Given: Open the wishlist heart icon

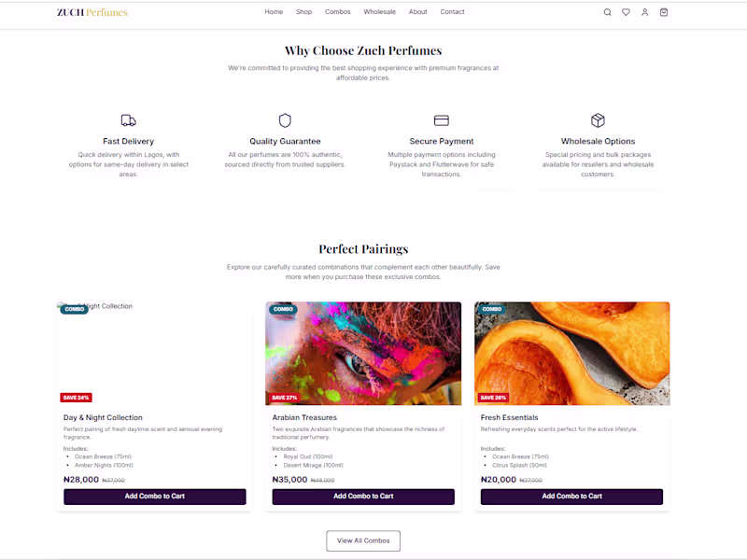Looking at the screenshot, I should point(626,12).
